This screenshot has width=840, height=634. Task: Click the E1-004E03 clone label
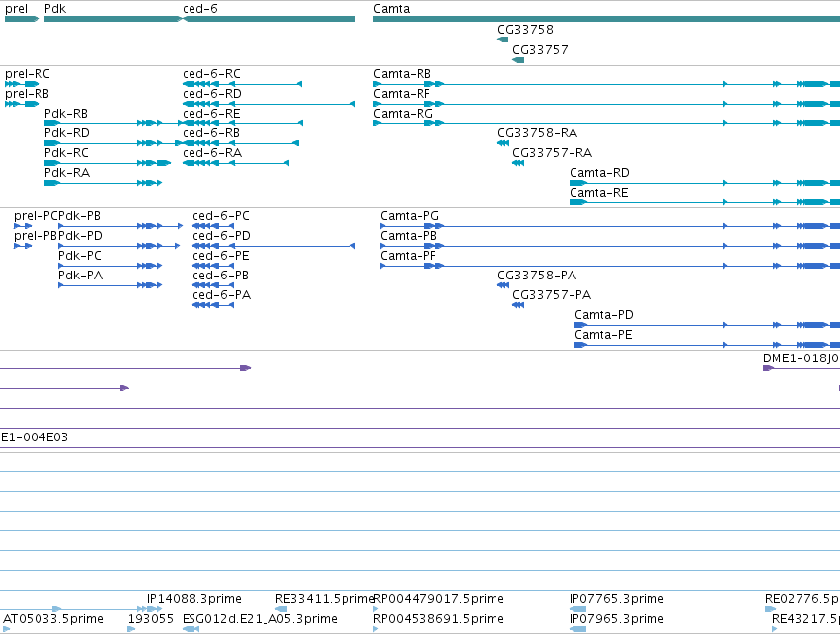(35, 437)
